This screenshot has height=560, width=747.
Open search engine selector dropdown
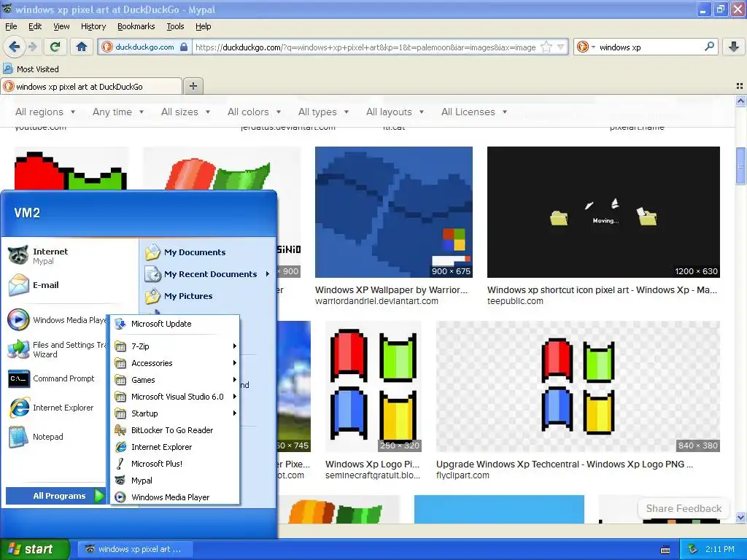(x=586, y=47)
